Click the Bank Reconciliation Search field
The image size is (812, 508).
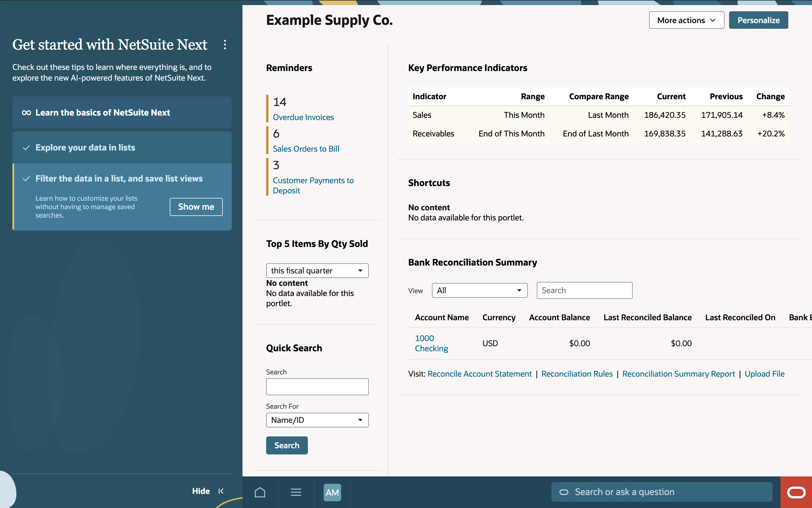click(584, 290)
